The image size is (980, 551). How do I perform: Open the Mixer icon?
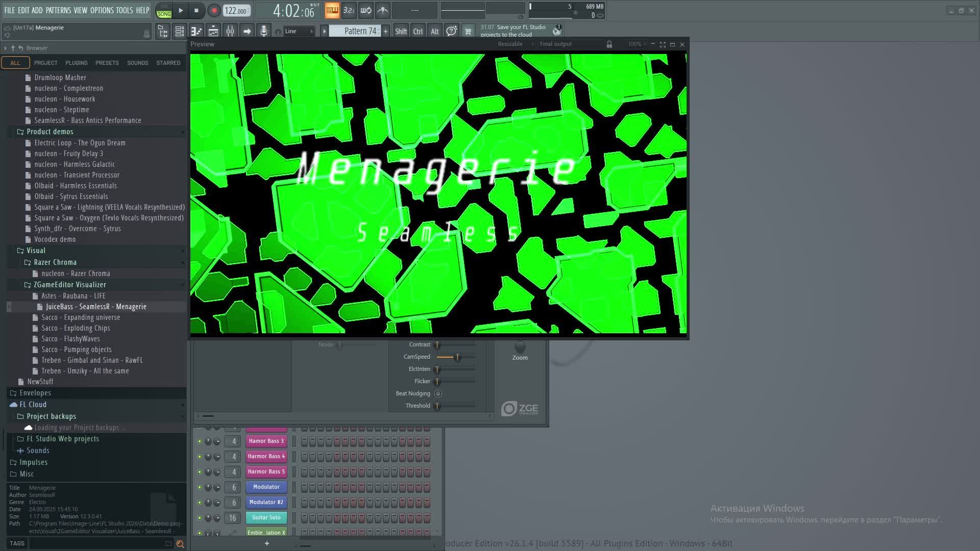point(230,31)
